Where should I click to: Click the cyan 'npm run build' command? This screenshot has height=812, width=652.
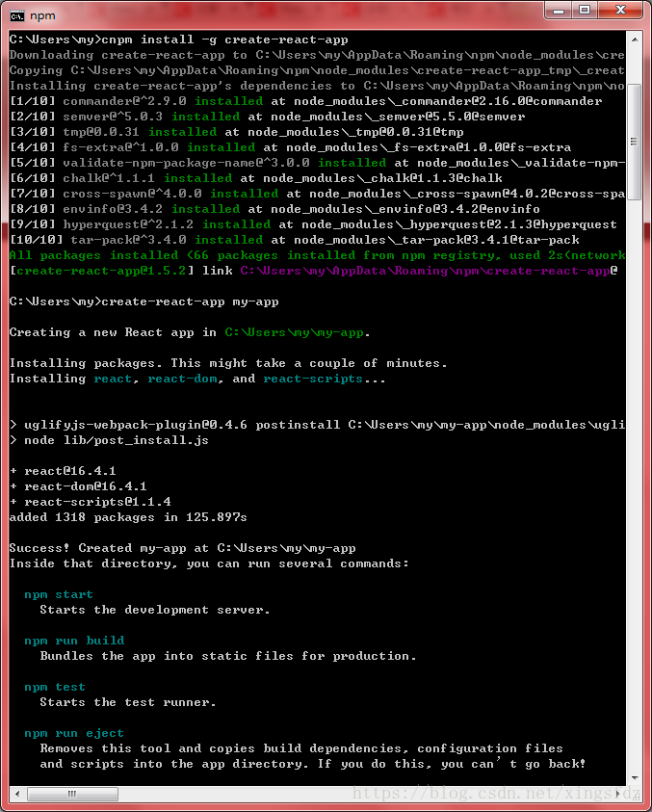(x=74, y=641)
